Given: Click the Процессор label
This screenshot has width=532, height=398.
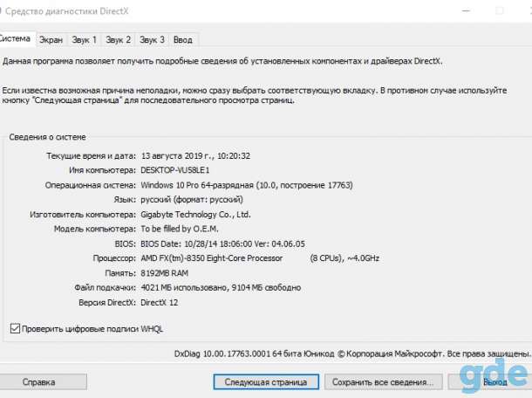Looking at the screenshot, I should tap(114, 258).
